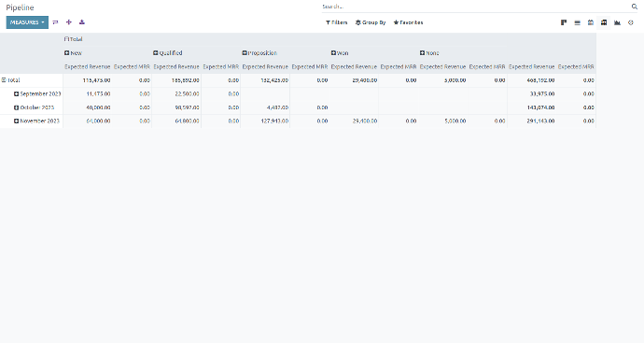
Task: Click October 2023 Qualified Expected Revenue cell
Action: (x=176, y=107)
